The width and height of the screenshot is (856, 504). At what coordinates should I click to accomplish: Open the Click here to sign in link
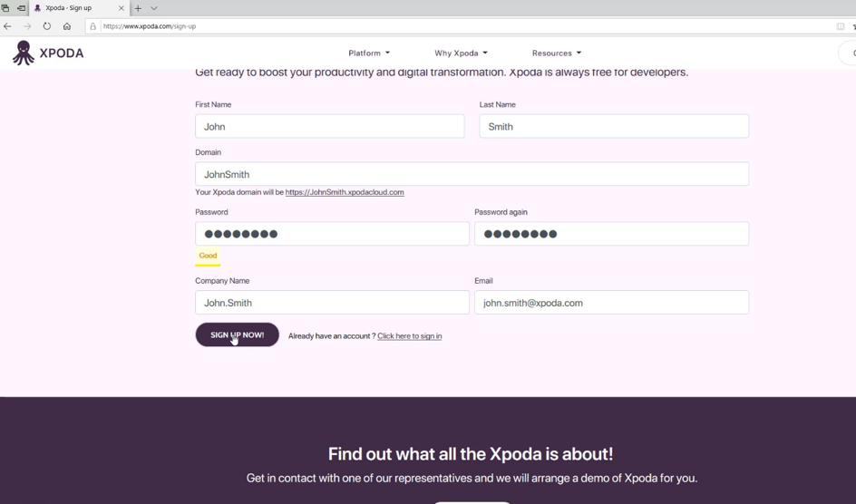click(x=410, y=336)
